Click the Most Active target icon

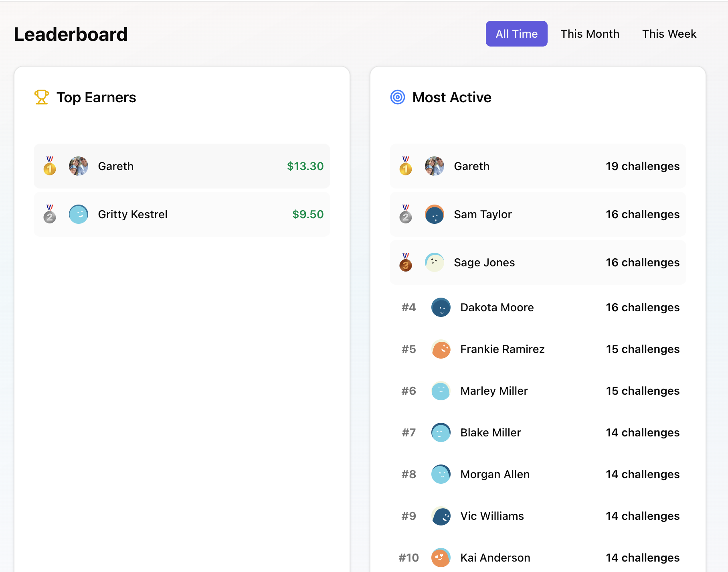tap(398, 97)
